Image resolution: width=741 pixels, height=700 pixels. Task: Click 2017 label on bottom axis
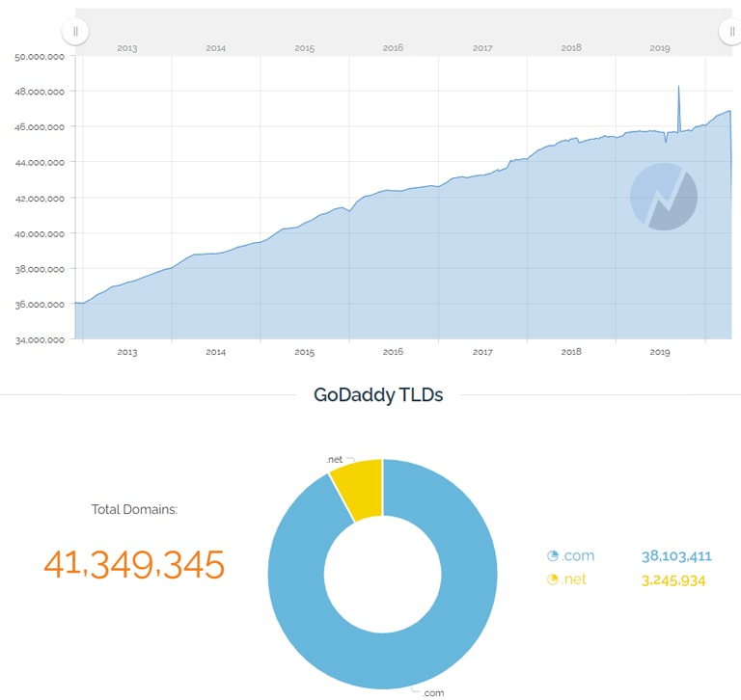(x=482, y=352)
